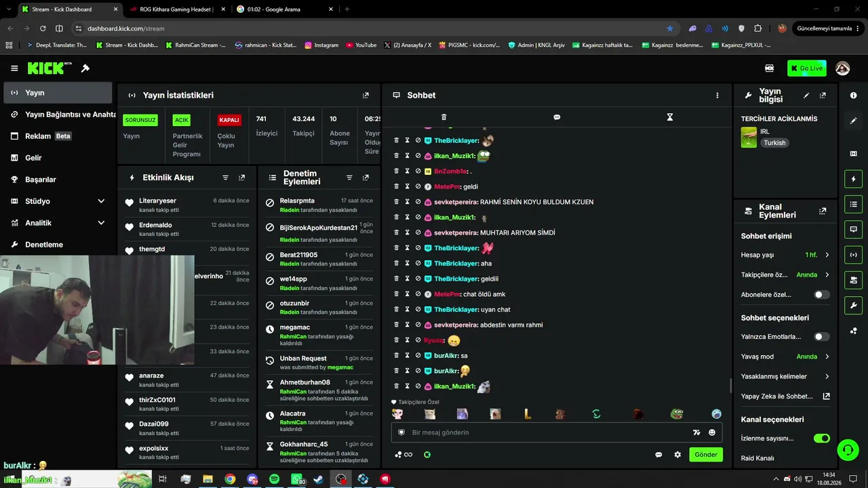
Task: Open the Hesap yaşı setting
Action: click(785, 255)
